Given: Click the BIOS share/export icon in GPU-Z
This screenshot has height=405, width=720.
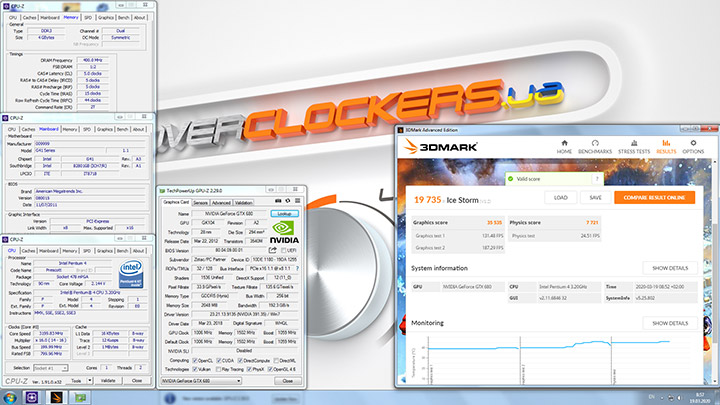Looking at the screenshot, I should click(273, 250).
